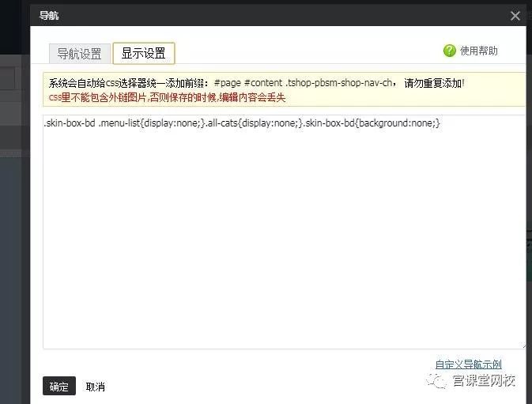
Task: Click the end of background:none; code
Action: click(x=440, y=123)
